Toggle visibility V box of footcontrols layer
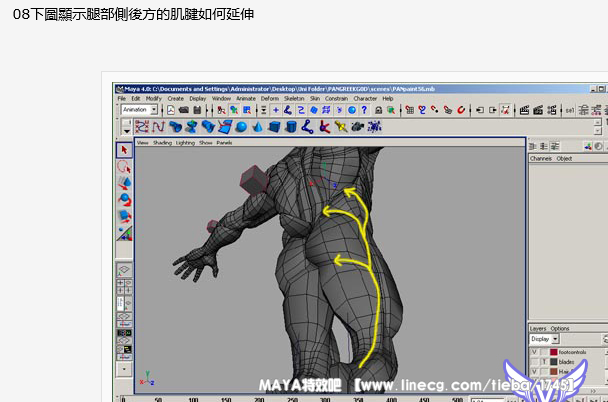The height and width of the screenshot is (402, 608). [x=533, y=352]
